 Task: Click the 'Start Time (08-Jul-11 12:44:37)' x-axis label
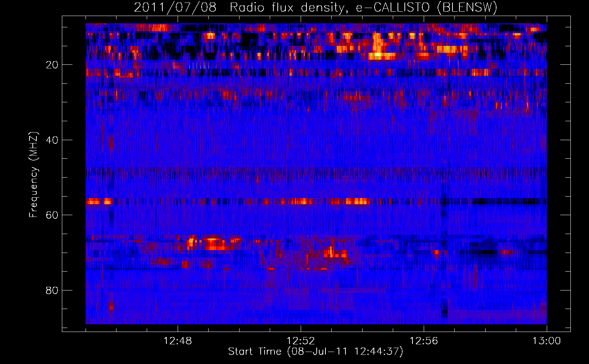(x=316, y=352)
